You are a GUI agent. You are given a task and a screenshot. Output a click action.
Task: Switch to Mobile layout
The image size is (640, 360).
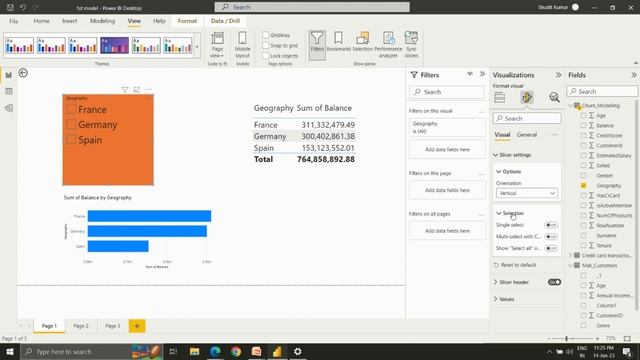click(x=242, y=45)
